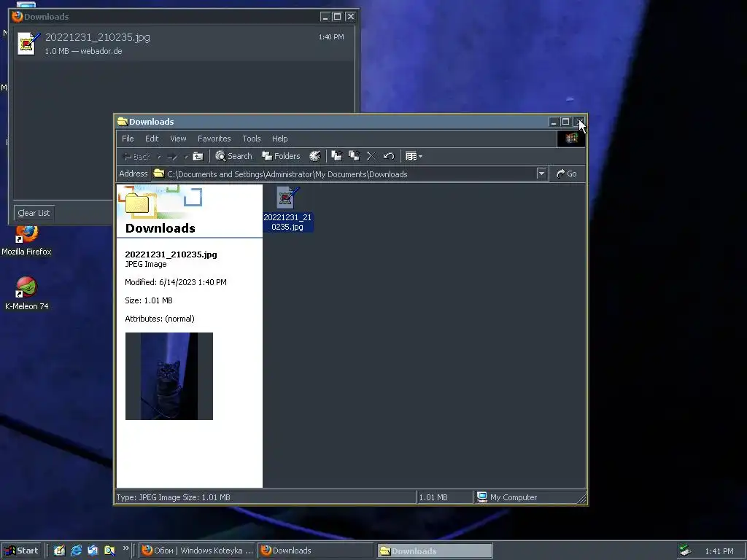The width and height of the screenshot is (747, 560).
Task: Minimize the Firefox Downloads window
Action: coord(325,17)
